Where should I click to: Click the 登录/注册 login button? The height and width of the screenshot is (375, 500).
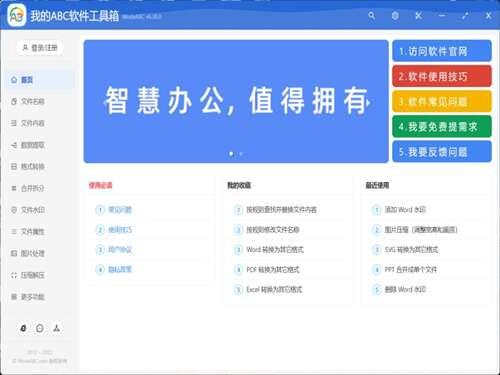pyautogui.click(x=40, y=48)
